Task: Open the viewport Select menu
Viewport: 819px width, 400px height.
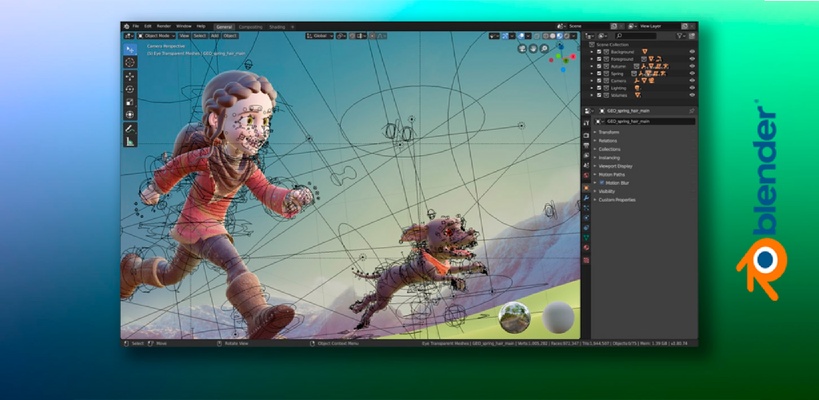Action: click(x=200, y=36)
